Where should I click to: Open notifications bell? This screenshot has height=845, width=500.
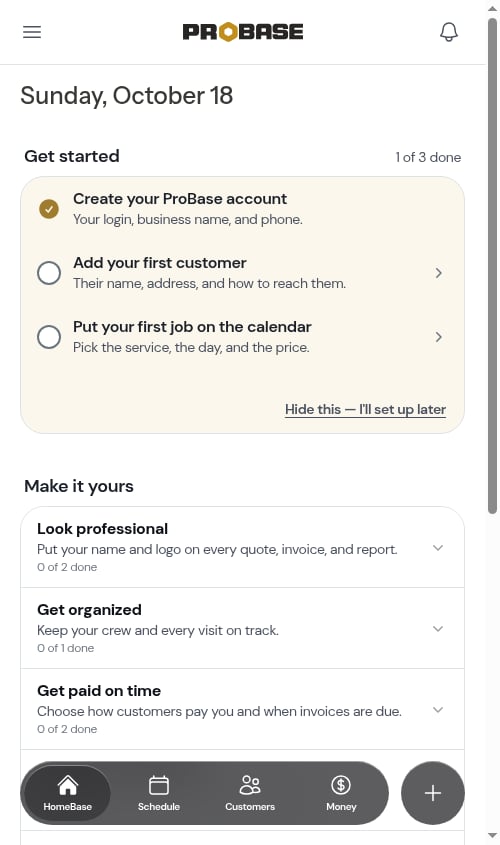point(449,32)
